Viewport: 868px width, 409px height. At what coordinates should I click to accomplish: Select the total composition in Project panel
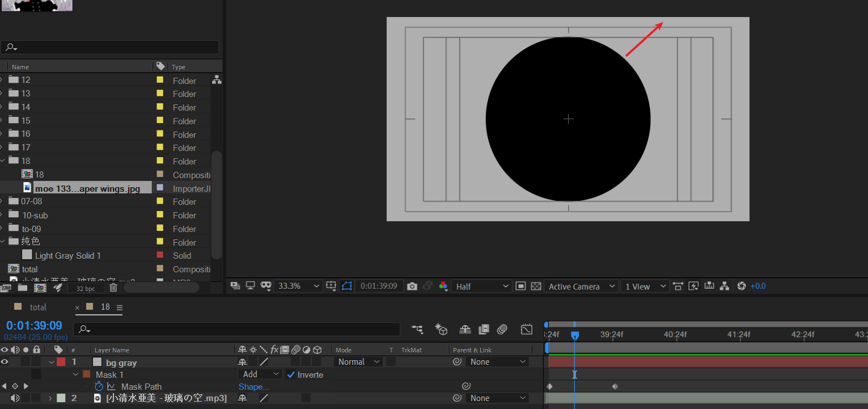point(29,269)
